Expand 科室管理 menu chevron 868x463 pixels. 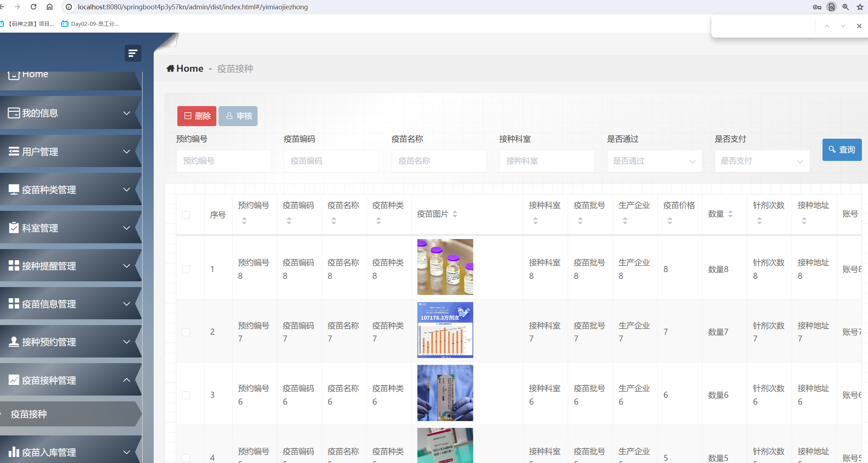click(x=126, y=228)
